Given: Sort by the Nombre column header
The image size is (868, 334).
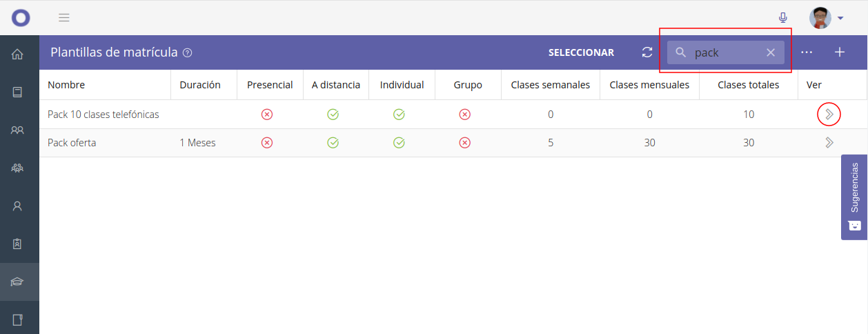Looking at the screenshot, I should 66,85.
